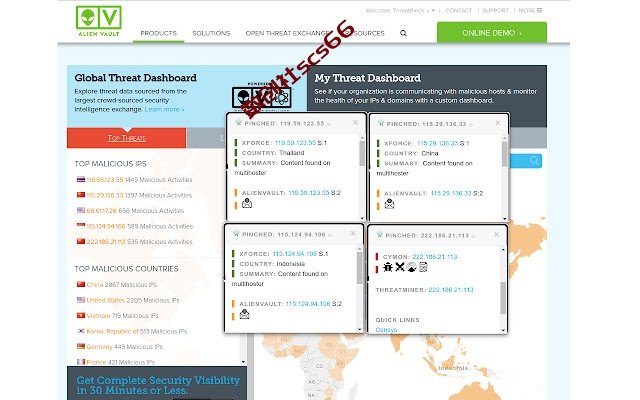640x400 pixels.
Task: Click the blue map search button
Action: coord(526,160)
